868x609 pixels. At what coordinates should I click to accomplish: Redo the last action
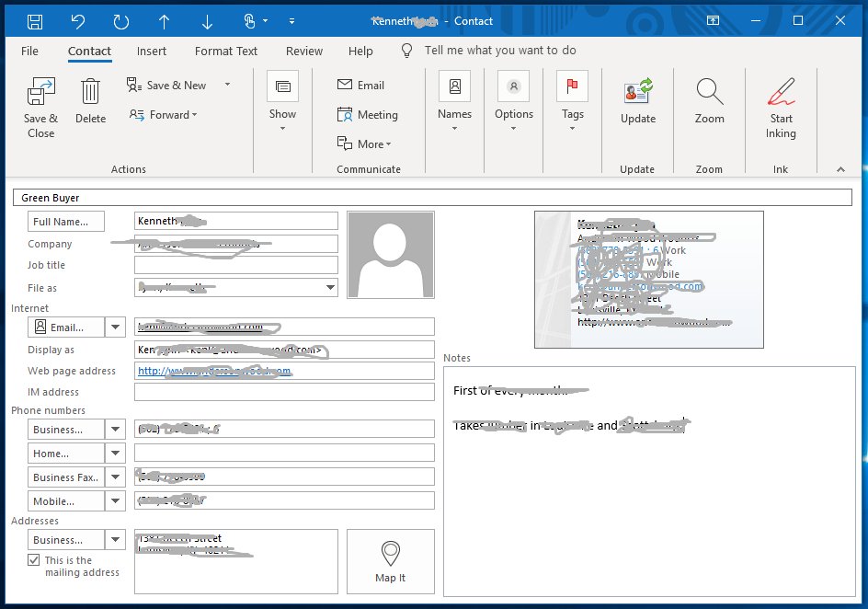(x=120, y=21)
